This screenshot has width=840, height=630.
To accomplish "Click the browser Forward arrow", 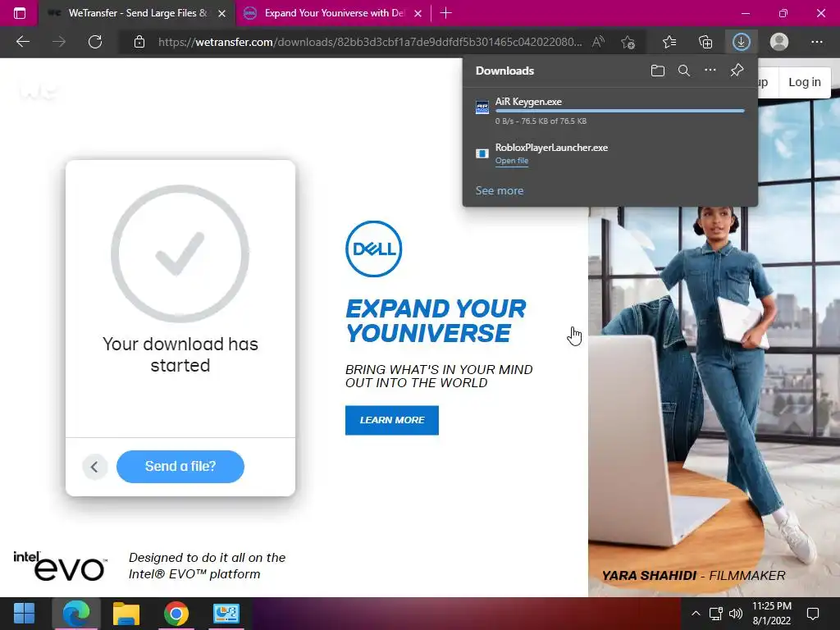I will point(59,42).
